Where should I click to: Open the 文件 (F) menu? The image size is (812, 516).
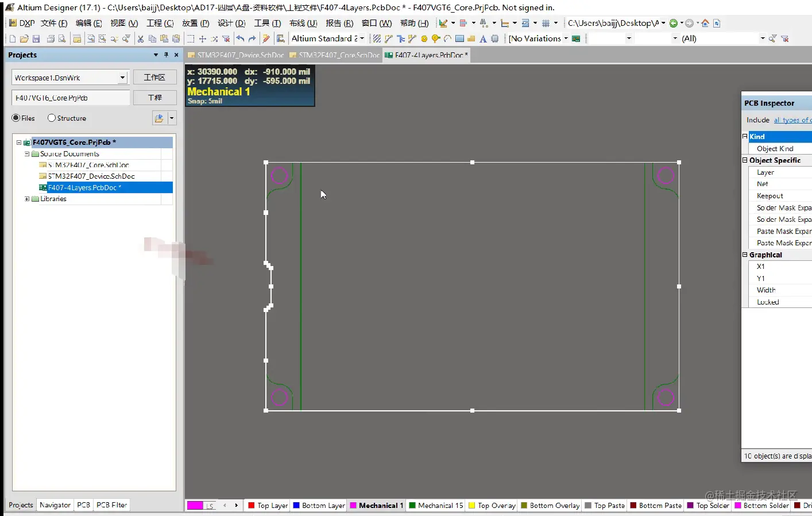tap(54, 23)
